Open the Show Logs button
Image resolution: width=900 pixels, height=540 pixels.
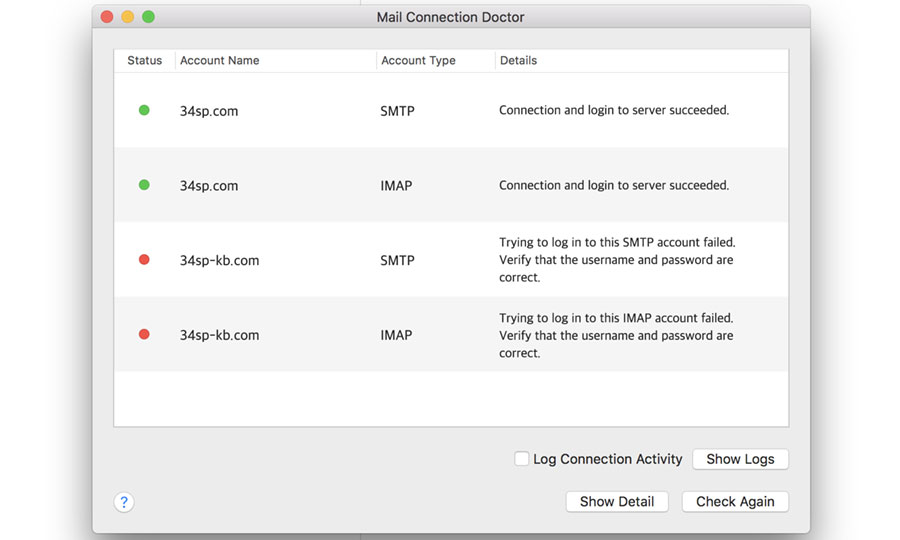[740, 459]
